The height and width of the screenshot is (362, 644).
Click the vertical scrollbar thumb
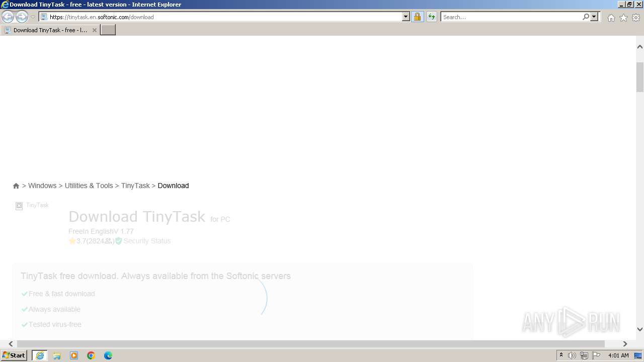[640, 77]
